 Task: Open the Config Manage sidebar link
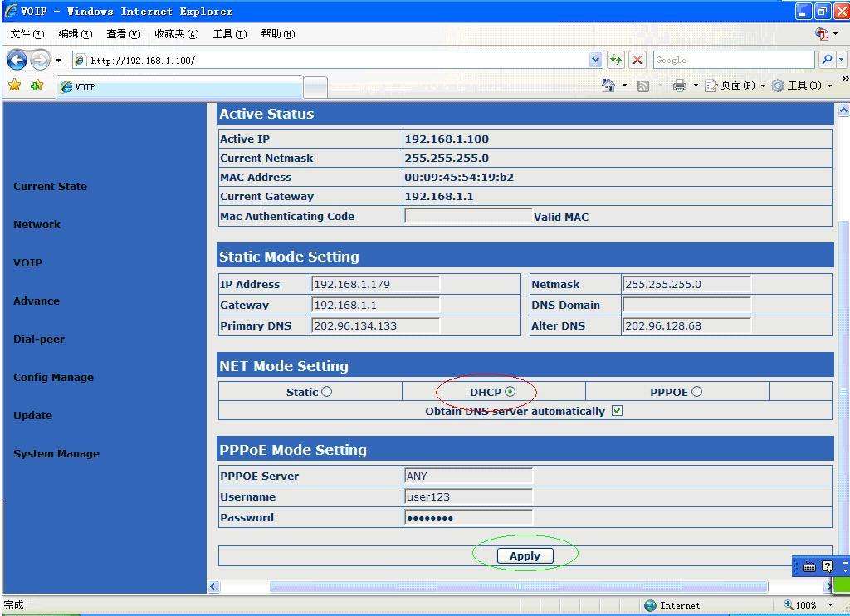point(53,378)
